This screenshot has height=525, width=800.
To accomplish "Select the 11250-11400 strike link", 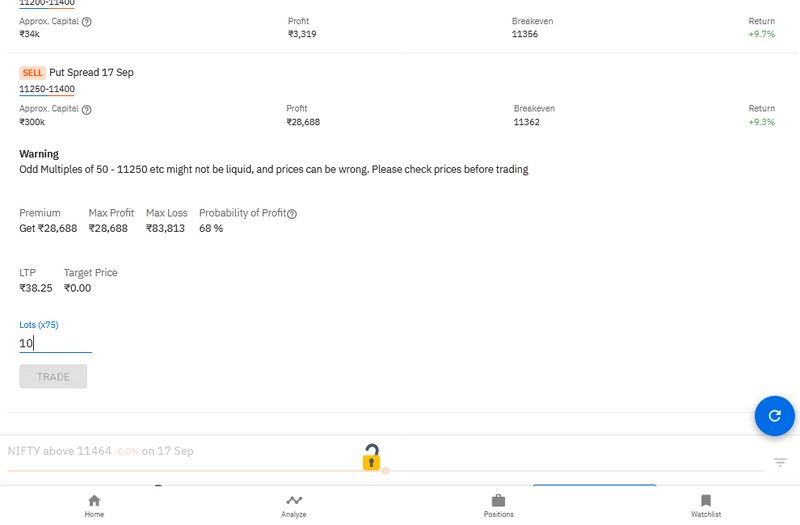I will 47,89.
